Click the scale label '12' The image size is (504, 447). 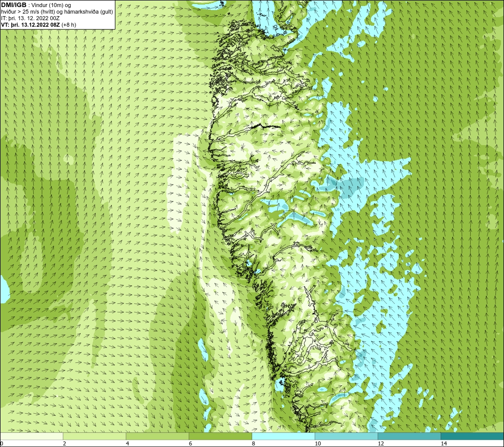pyautogui.click(x=381, y=443)
